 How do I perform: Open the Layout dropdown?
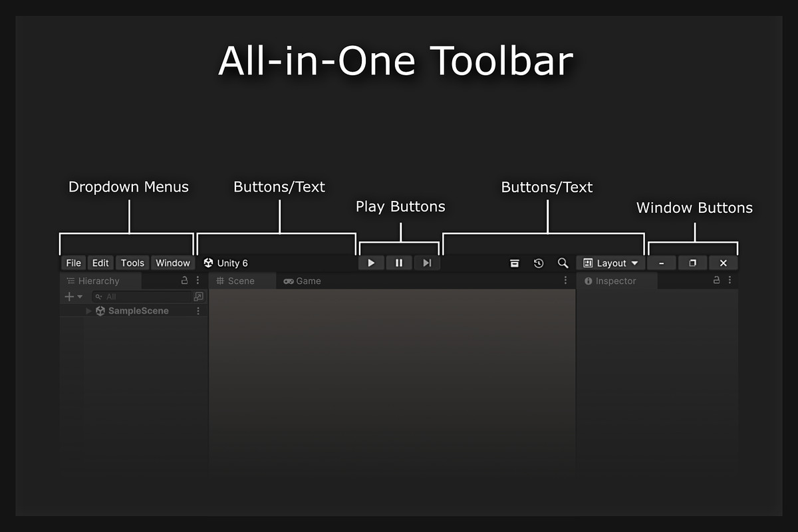610,263
